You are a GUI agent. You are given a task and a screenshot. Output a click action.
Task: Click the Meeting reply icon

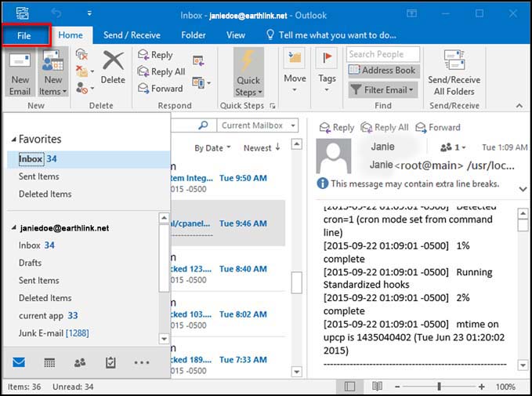[198, 61]
